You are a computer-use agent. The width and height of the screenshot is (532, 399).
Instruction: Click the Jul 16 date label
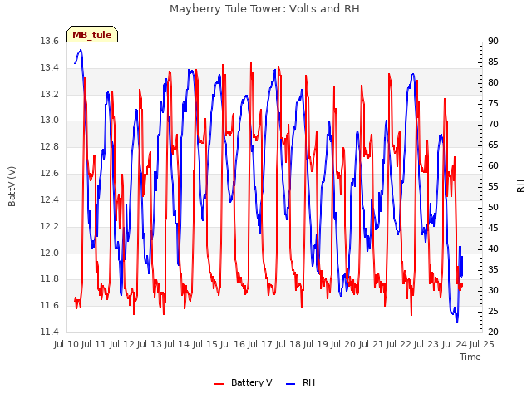tap(233, 345)
